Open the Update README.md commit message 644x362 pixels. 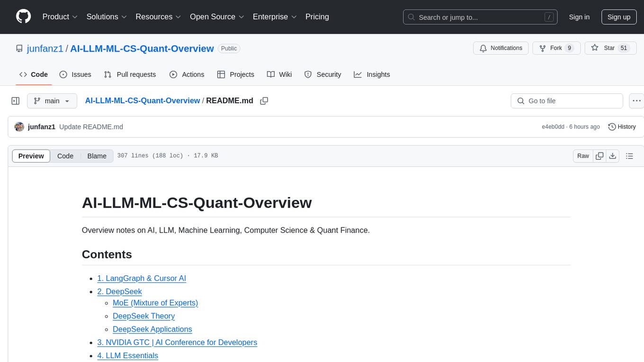[x=91, y=127]
